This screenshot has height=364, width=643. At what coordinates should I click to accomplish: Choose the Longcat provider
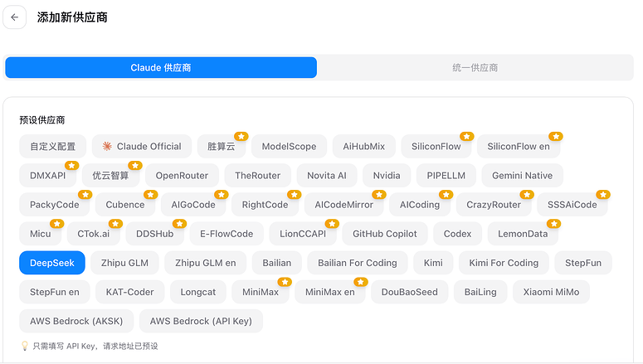click(x=198, y=292)
